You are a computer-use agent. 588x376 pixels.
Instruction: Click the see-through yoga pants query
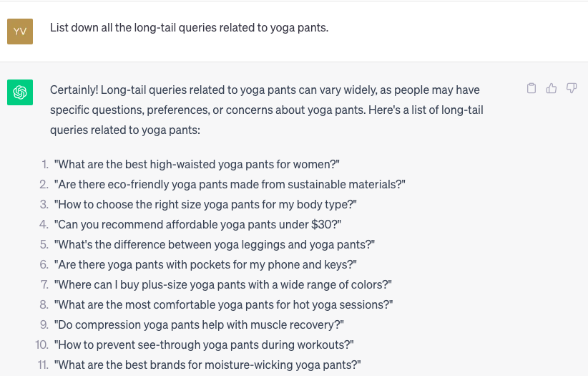click(204, 344)
